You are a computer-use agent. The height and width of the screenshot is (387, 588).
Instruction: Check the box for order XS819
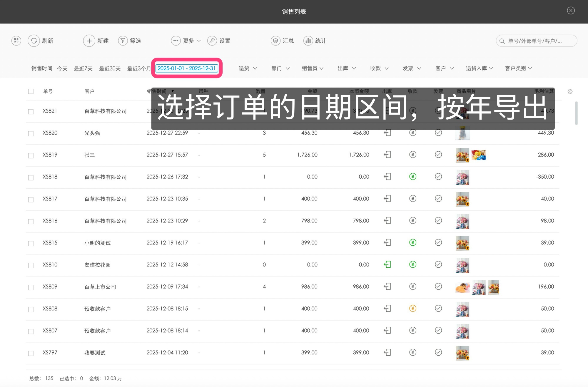[x=31, y=155]
